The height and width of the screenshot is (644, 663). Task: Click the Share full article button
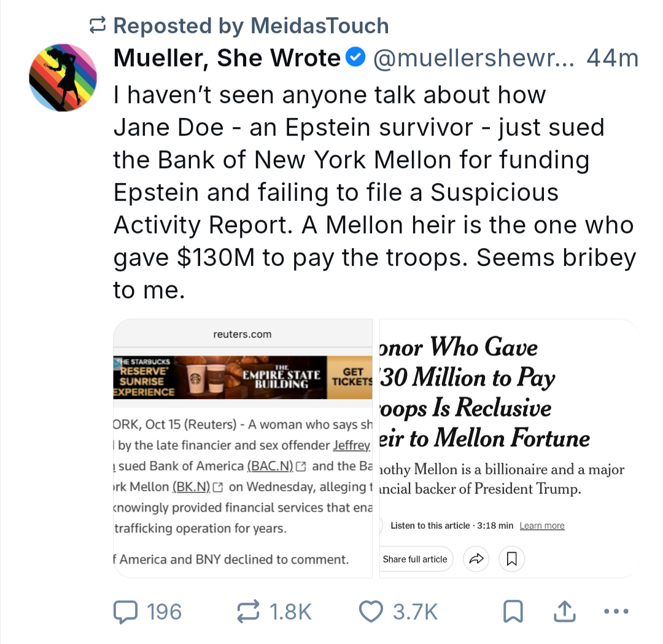[415, 559]
